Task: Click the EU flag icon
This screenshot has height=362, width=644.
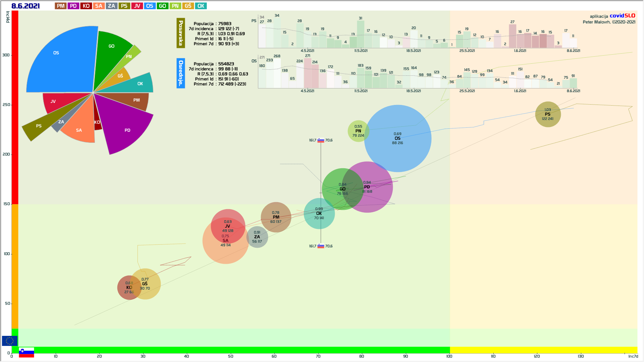Action: pos(9,341)
